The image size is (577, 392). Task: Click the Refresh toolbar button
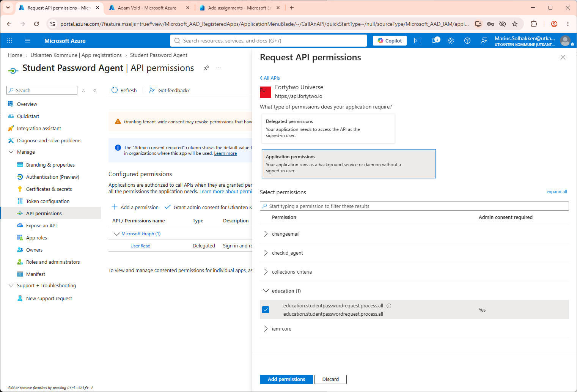(x=124, y=90)
